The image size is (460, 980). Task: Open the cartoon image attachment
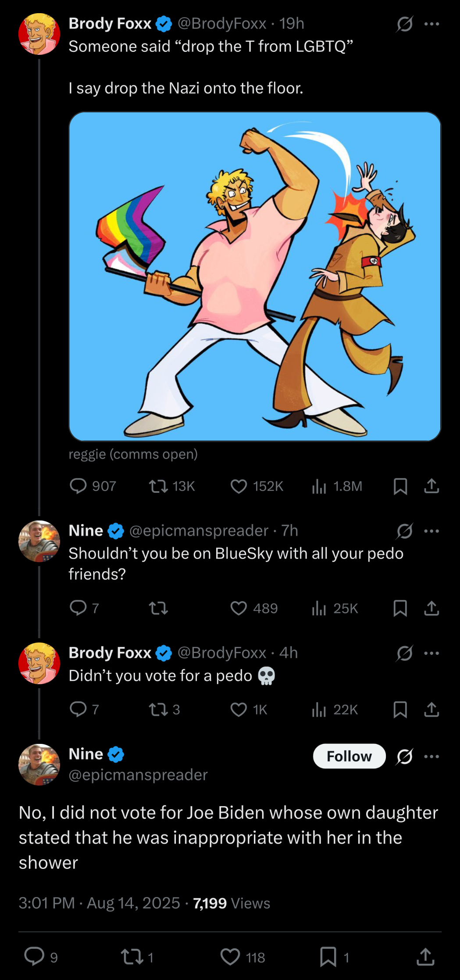tap(255, 276)
